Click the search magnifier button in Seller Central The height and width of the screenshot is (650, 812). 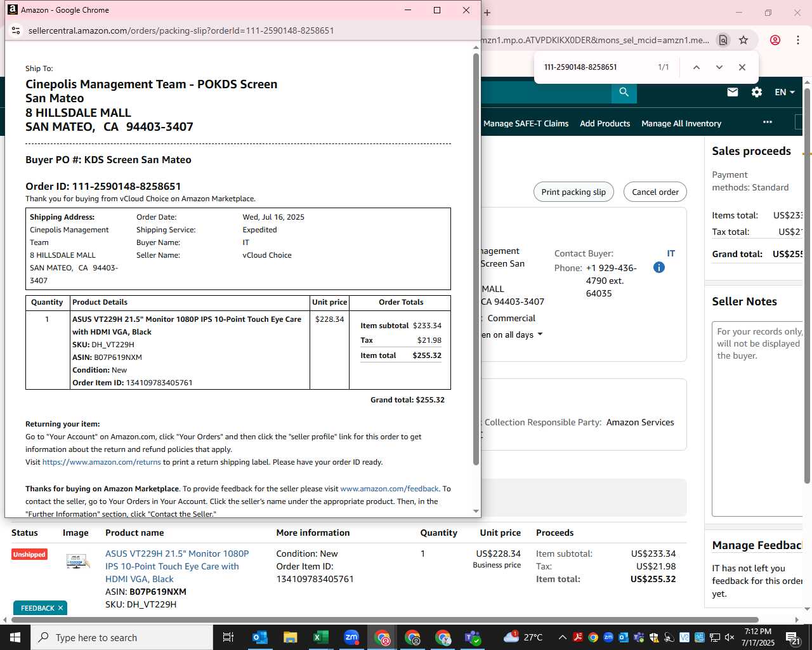624,92
